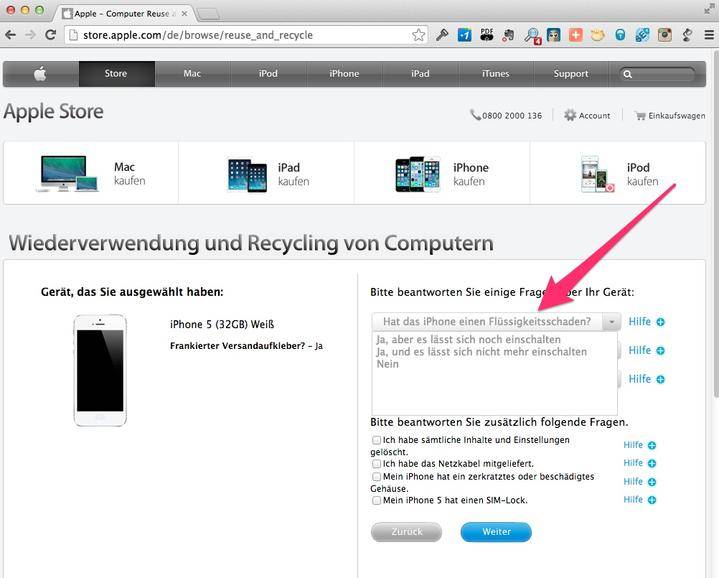This screenshot has height=578, width=719.
Task: Check 'Ich habe sämtliche Inhalte und Einstellungen gelöscht'
Action: coord(376,440)
